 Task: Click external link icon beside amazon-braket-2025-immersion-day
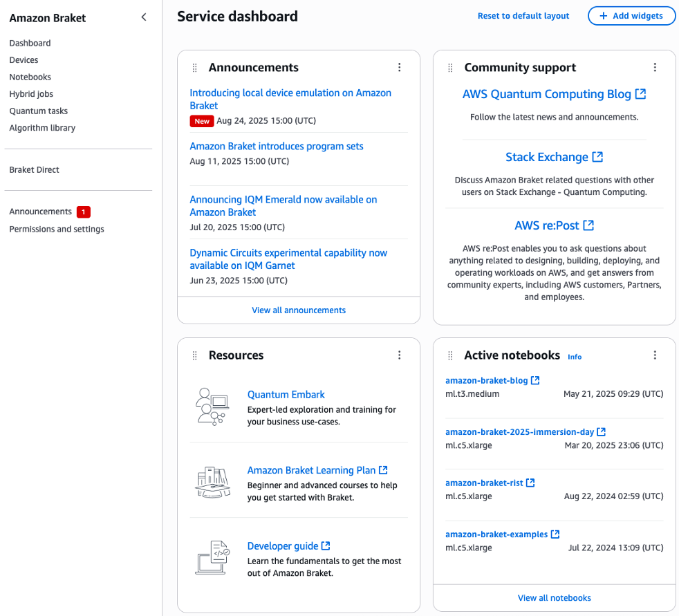click(601, 431)
